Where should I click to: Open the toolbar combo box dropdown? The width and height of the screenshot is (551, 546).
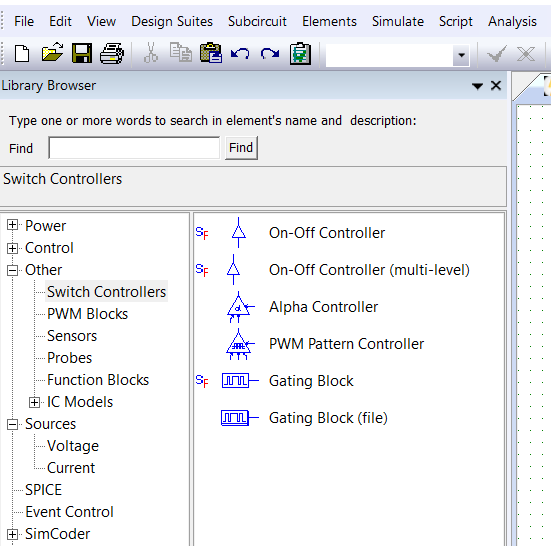(461, 55)
